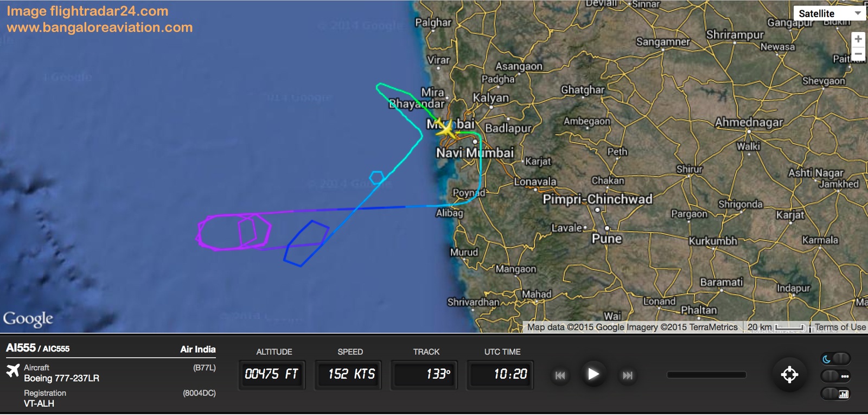Skip forward in flight playback
The width and height of the screenshot is (868, 415).
click(628, 375)
